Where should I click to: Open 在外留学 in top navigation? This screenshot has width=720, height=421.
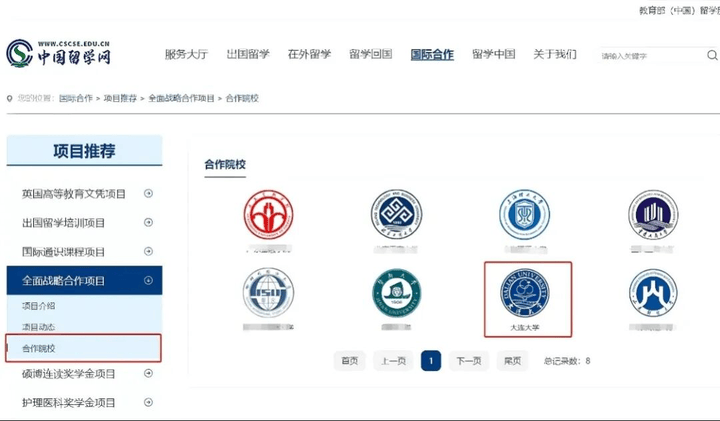309,54
